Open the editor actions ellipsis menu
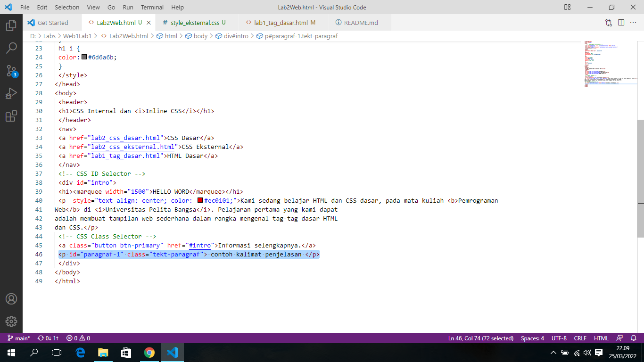644x362 pixels. (634, 22)
